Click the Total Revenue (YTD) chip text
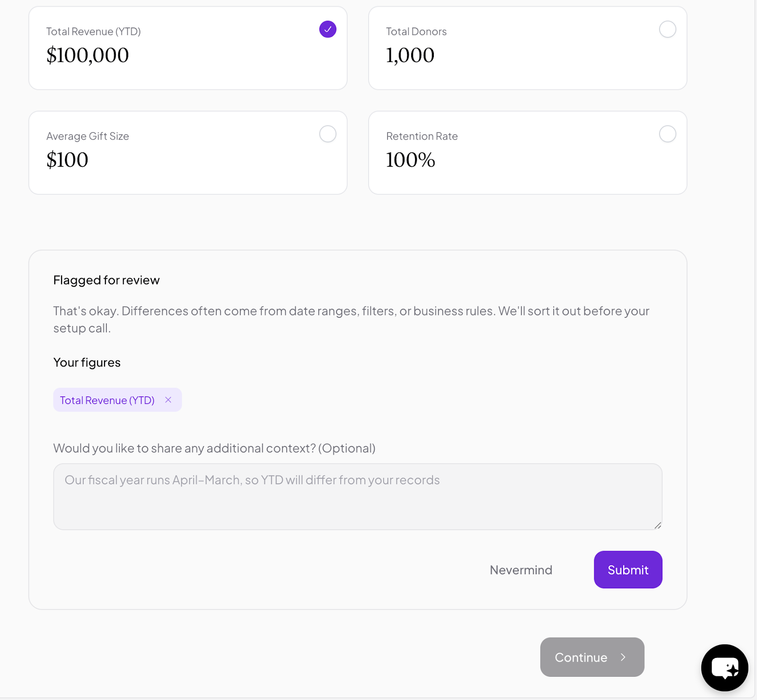The height and width of the screenshot is (700, 757). click(x=107, y=400)
